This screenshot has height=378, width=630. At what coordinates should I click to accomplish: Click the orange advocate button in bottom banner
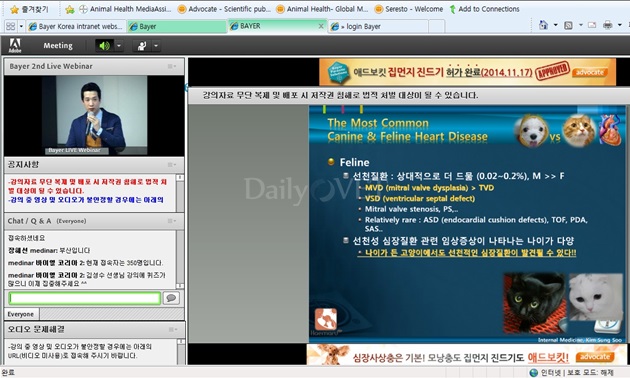[595, 357]
